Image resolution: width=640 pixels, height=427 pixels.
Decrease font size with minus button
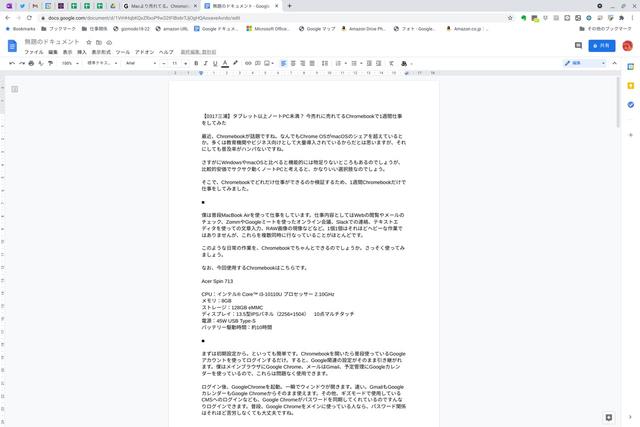[164, 63]
